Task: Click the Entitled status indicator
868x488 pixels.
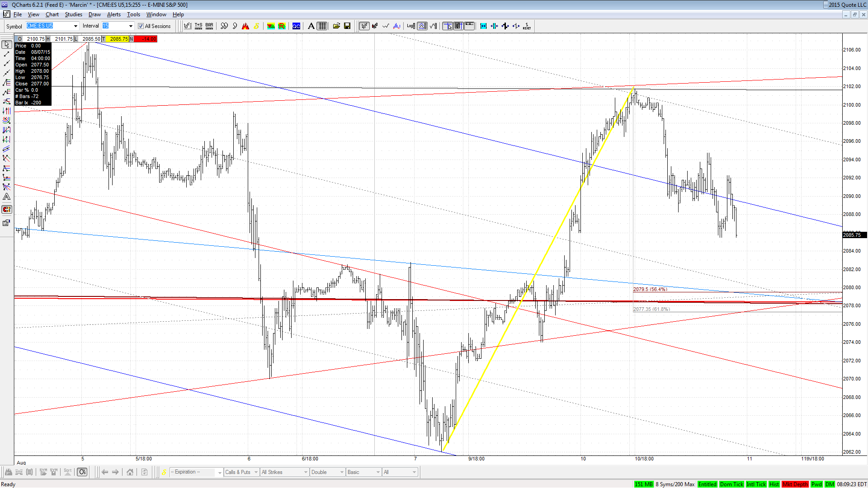Action: (707, 484)
